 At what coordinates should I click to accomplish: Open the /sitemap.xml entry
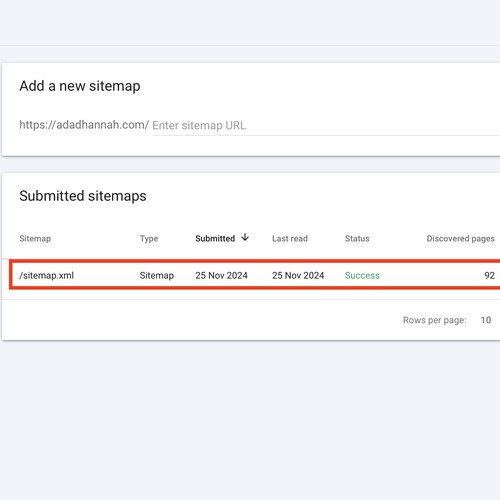46,276
